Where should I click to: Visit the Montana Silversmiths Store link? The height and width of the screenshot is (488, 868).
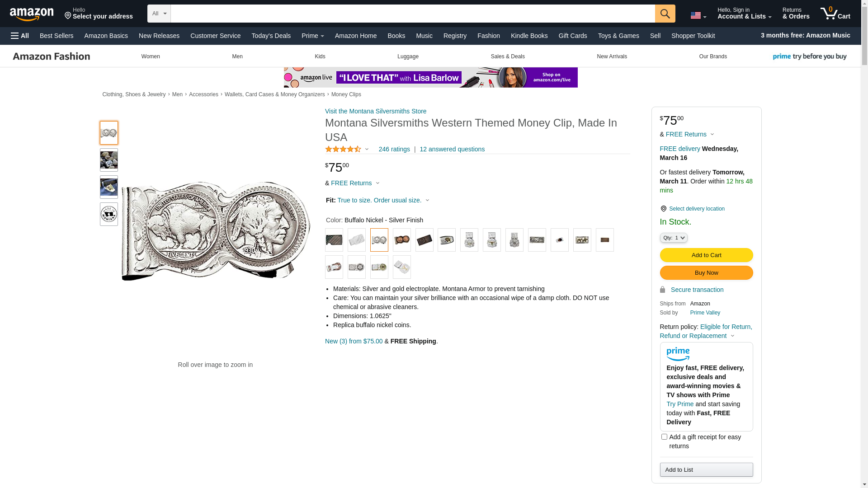click(375, 111)
